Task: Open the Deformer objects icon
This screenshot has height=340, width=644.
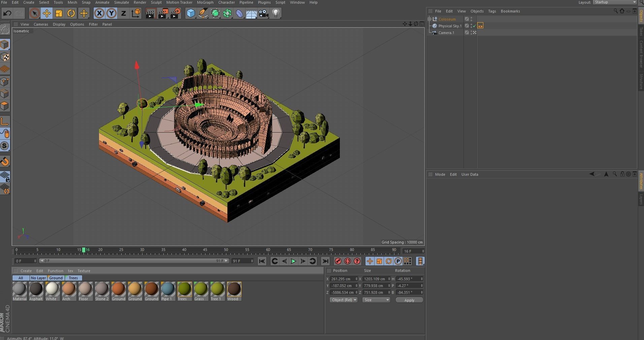Action: click(239, 13)
